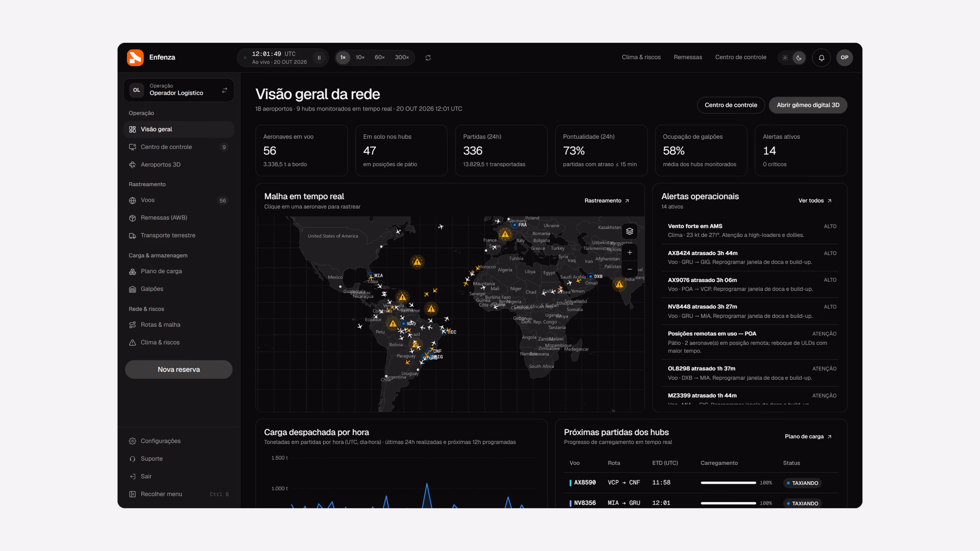Screen dimensions: 980x551
Task: Click Abrir gêmeo digital 3D button
Action: pyautogui.click(x=808, y=105)
